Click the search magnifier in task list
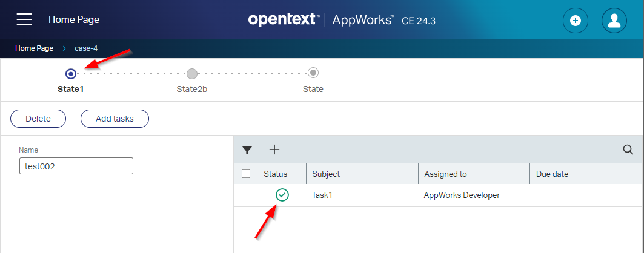Viewport: 644px width, 253px height. click(628, 149)
